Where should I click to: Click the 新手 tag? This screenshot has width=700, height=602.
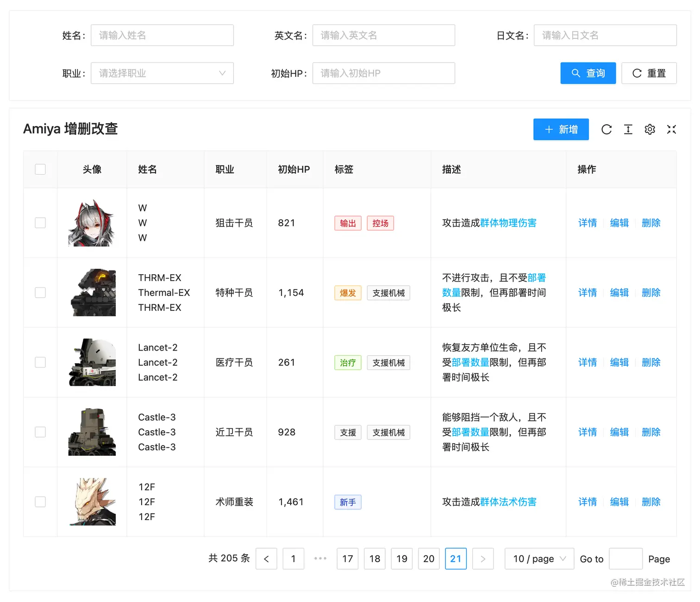coord(348,502)
